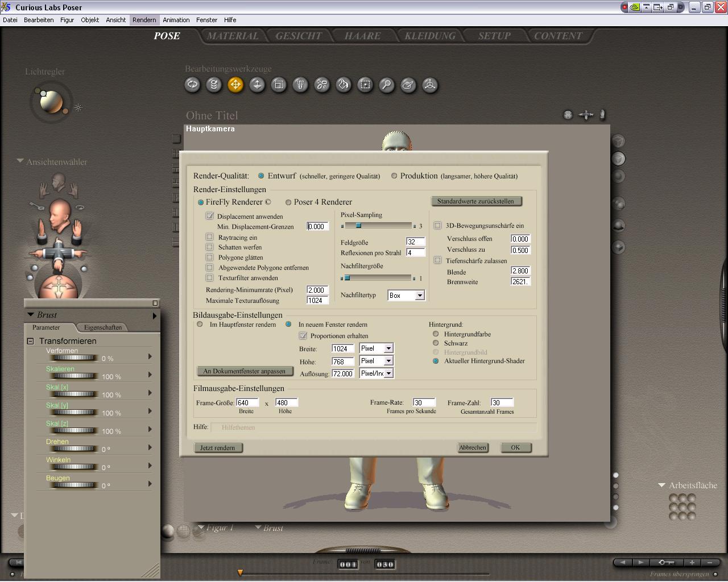
Task: Uncheck Displacement anwenden
Action: click(x=210, y=216)
